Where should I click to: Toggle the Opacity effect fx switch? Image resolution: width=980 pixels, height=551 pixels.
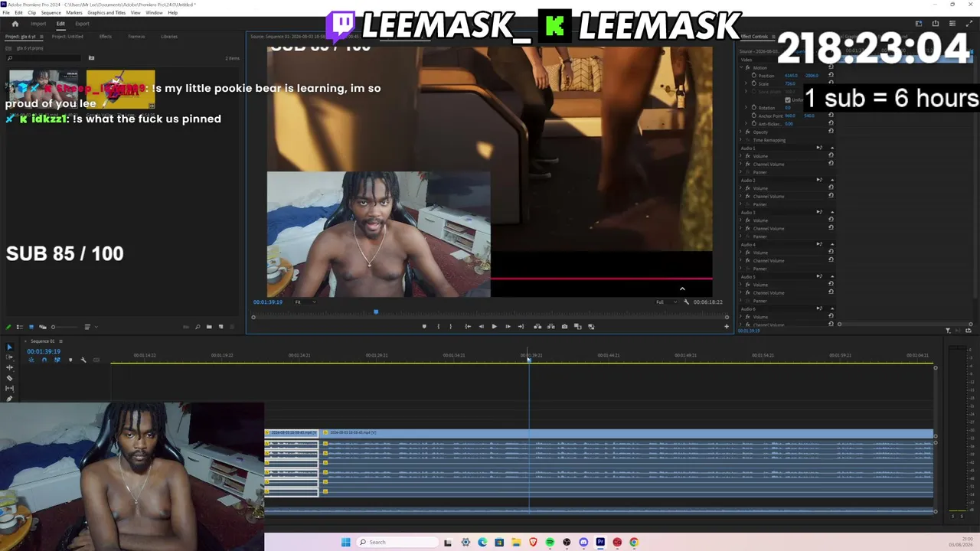pyautogui.click(x=747, y=132)
